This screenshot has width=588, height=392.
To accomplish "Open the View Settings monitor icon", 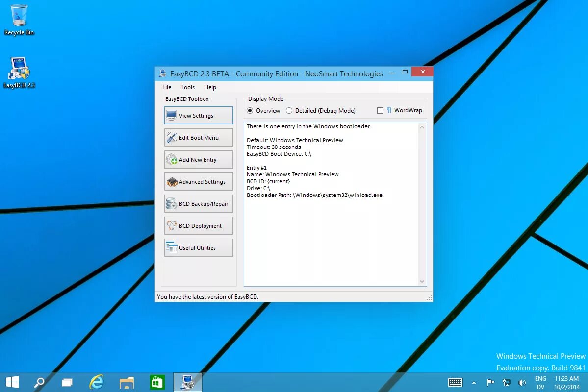I will coord(171,116).
